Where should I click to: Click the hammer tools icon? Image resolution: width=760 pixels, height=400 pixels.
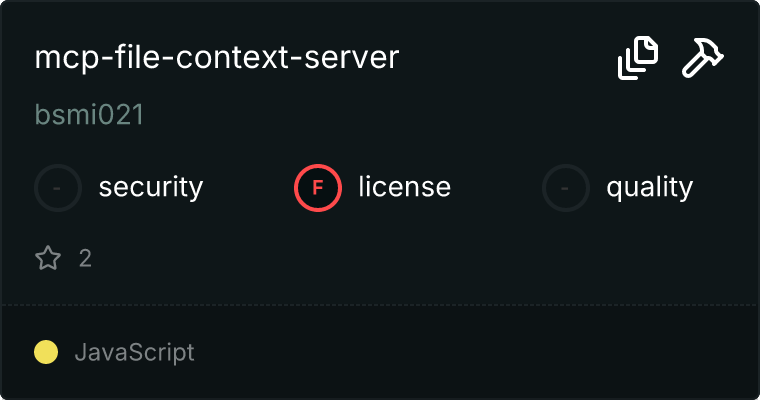tap(703, 58)
